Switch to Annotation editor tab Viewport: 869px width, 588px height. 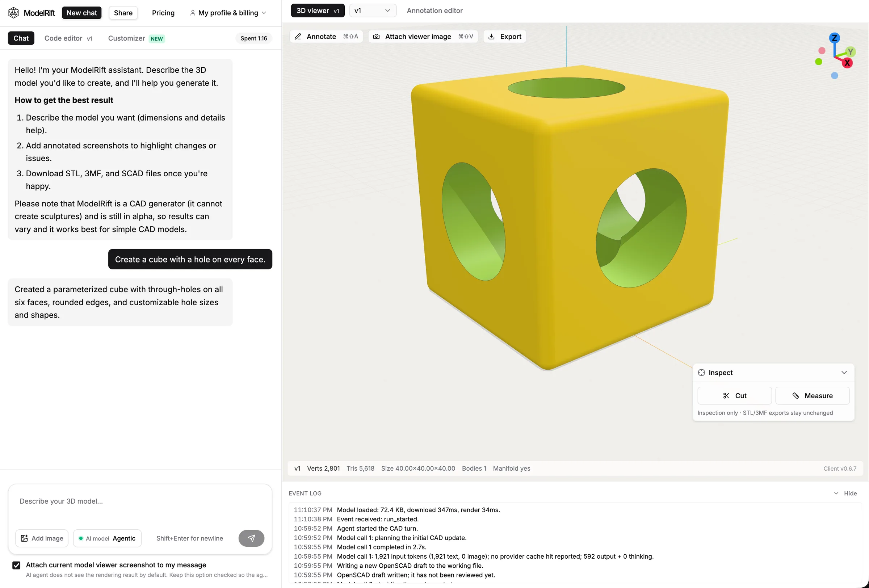(434, 10)
